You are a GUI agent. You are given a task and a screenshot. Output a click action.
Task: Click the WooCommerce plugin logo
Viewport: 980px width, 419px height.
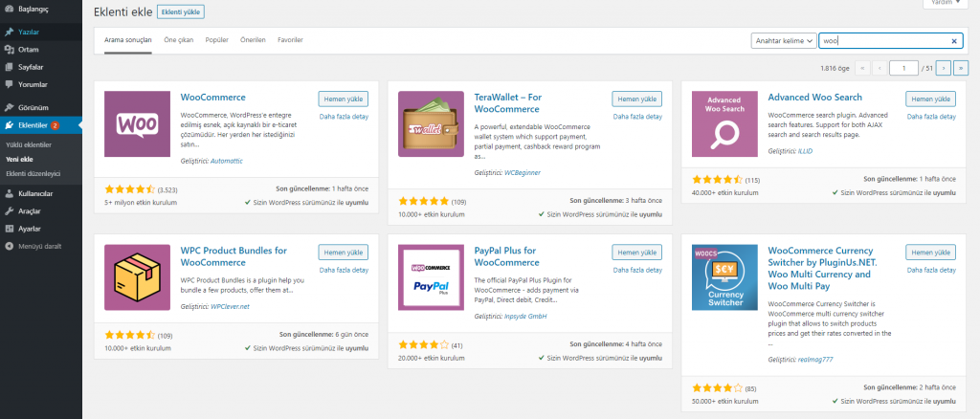(137, 123)
